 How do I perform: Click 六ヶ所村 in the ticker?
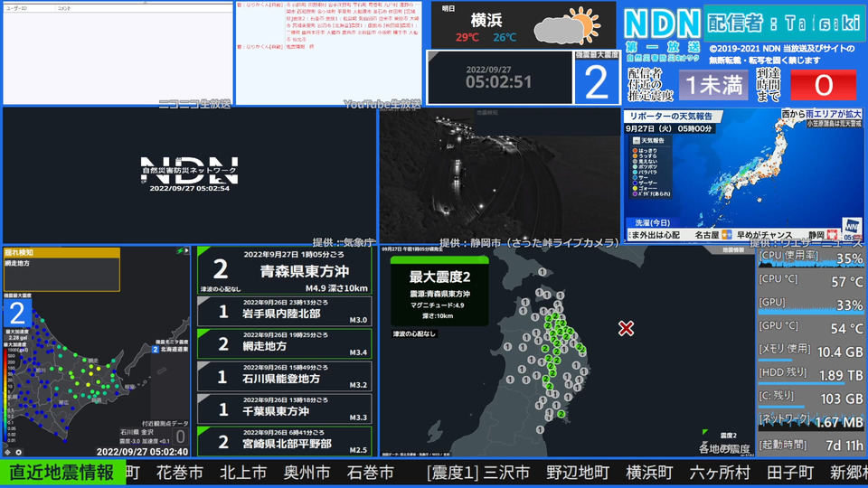[x=719, y=473]
